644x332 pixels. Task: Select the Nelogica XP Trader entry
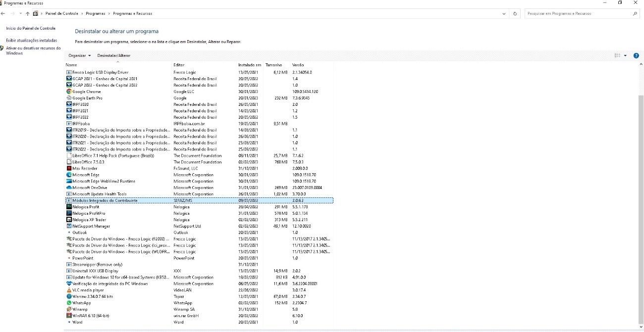(x=199, y=220)
